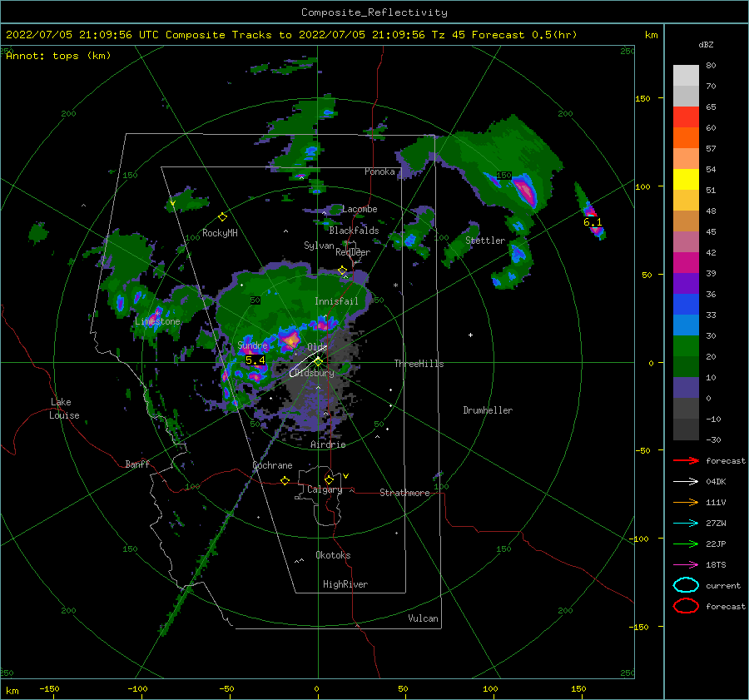Select the magenta 42 dBZ color swatch

point(686,263)
